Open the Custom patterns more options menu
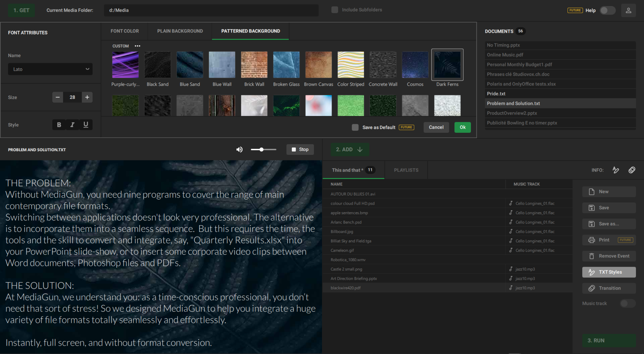644x354 pixels. point(137,46)
